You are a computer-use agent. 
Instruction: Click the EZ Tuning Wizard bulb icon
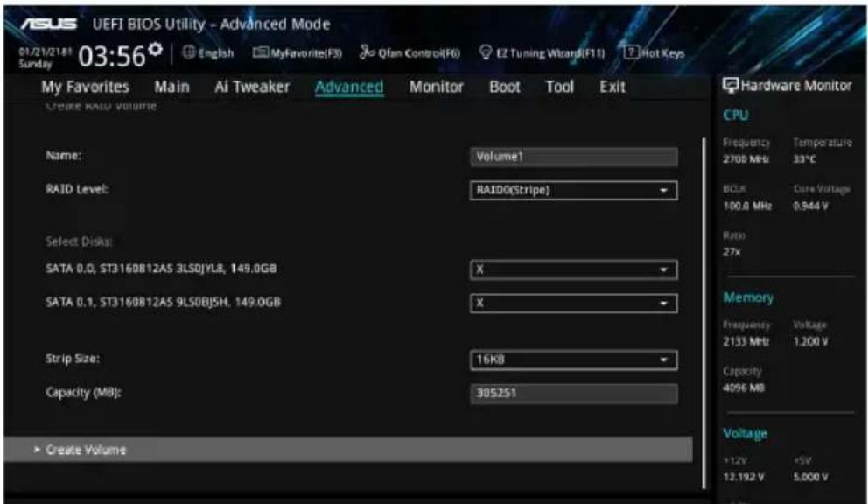(486, 52)
